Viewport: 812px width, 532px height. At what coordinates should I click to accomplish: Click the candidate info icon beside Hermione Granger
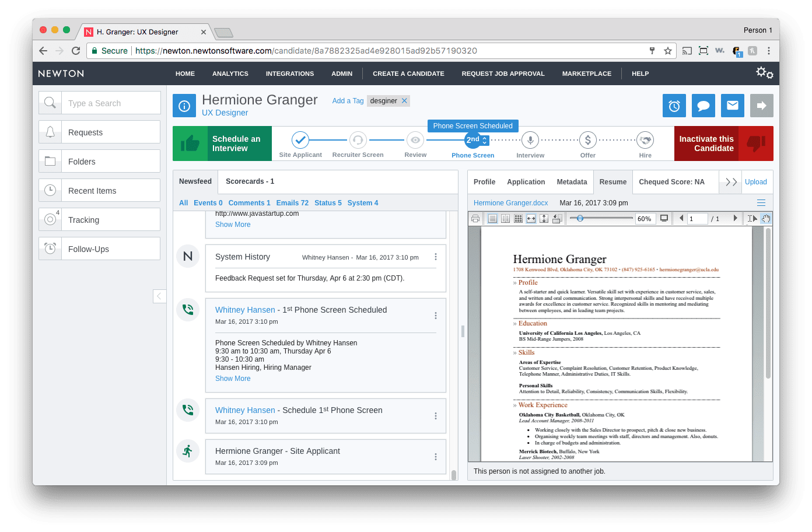[x=184, y=106]
